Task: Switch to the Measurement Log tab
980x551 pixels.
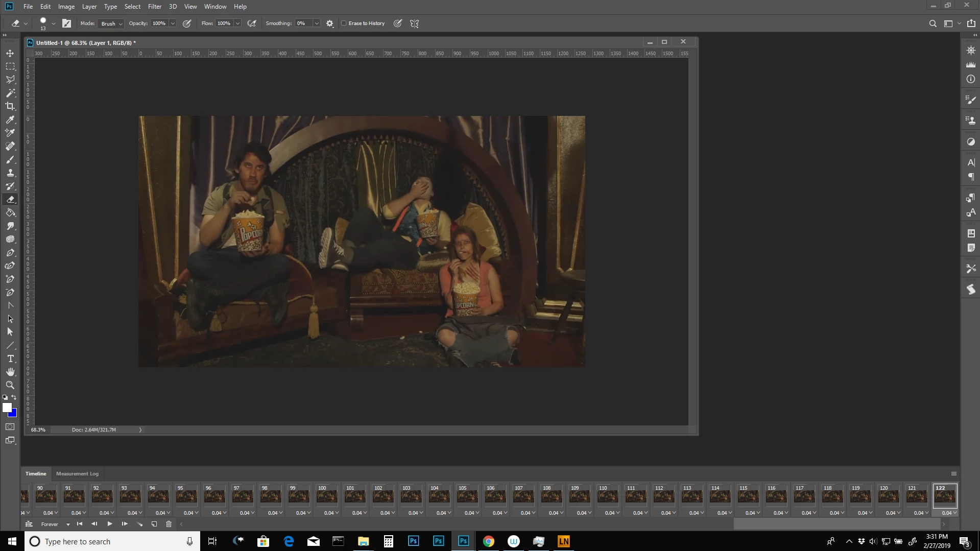Action: click(x=77, y=474)
